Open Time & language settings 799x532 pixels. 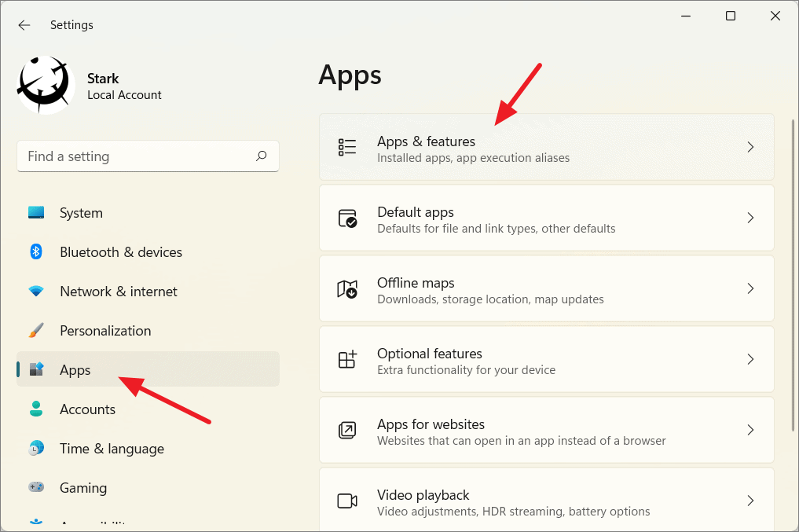(x=112, y=449)
